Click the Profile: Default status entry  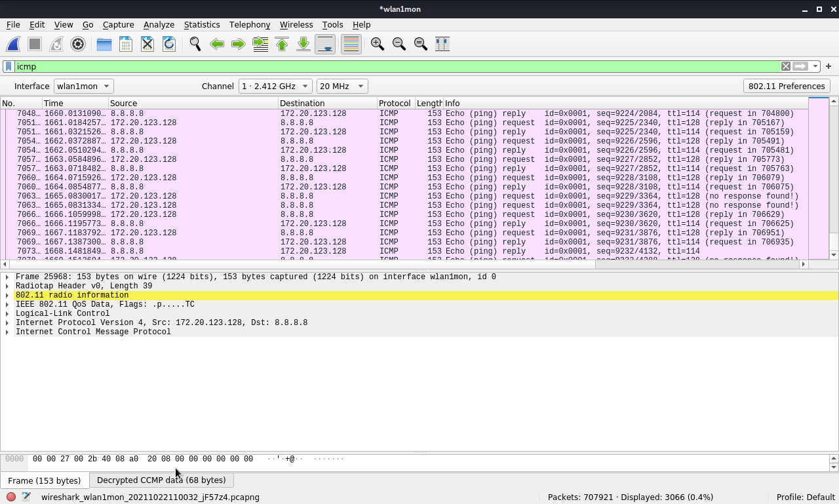pyautogui.click(x=806, y=497)
